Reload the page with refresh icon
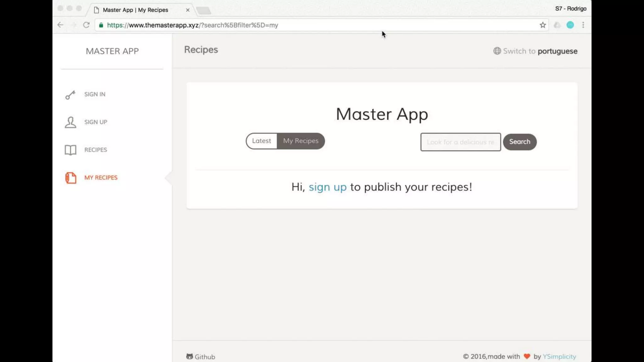The image size is (644, 362). [x=86, y=25]
